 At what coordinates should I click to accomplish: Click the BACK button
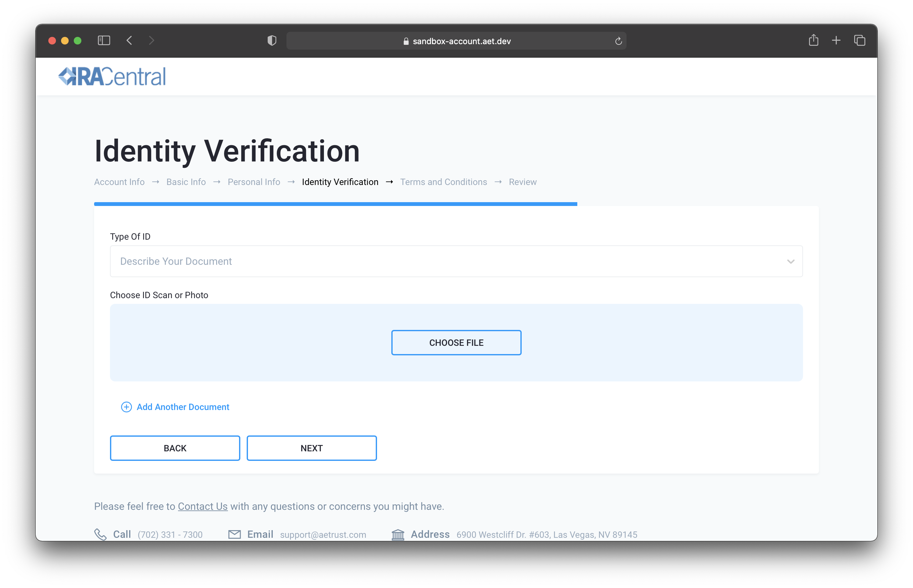click(x=175, y=448)
